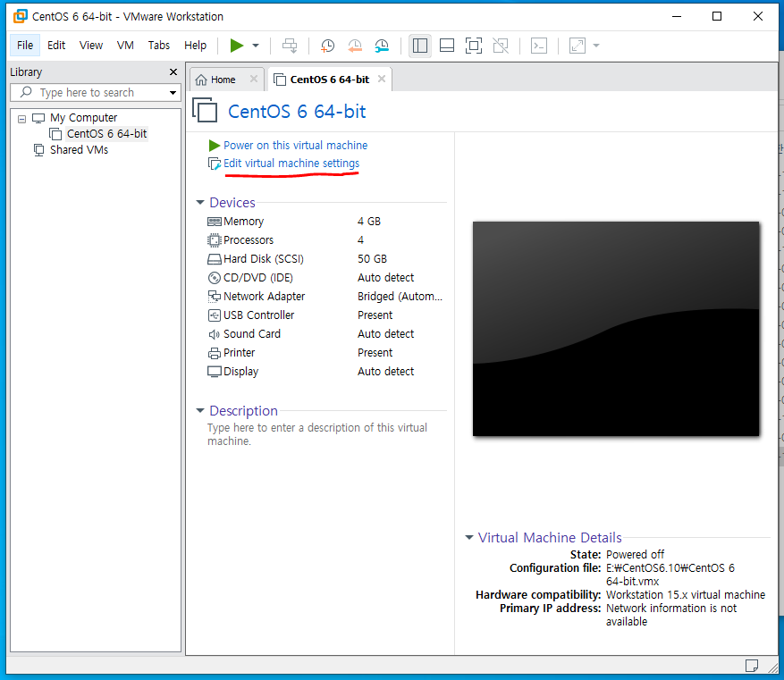Open the VM menu

pos(125,45)
